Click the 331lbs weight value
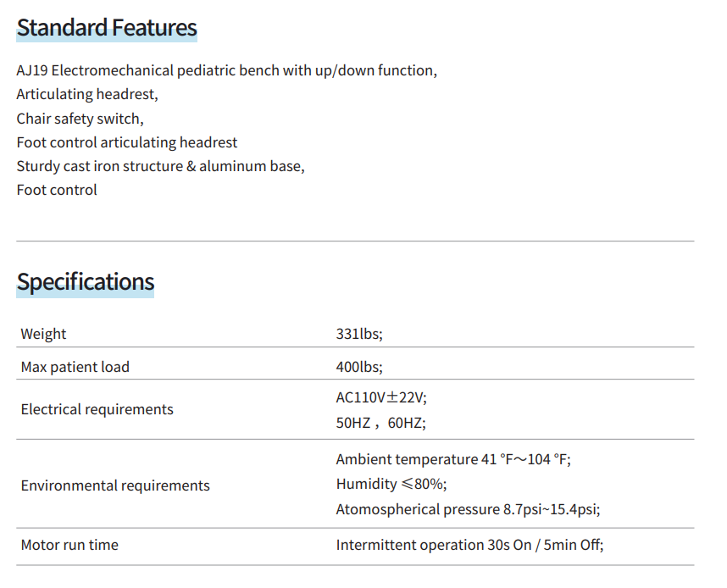The height and width of the screenshot is (588, 727). tap(359, 334)
